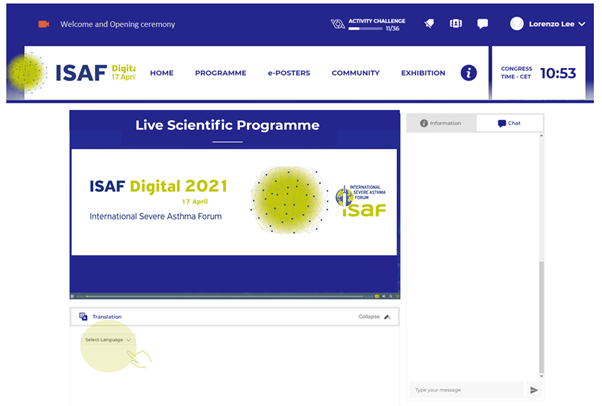The height and width of the screenshot is (406, 602).
Task: Go to HOME page
Action: [162, 73]
